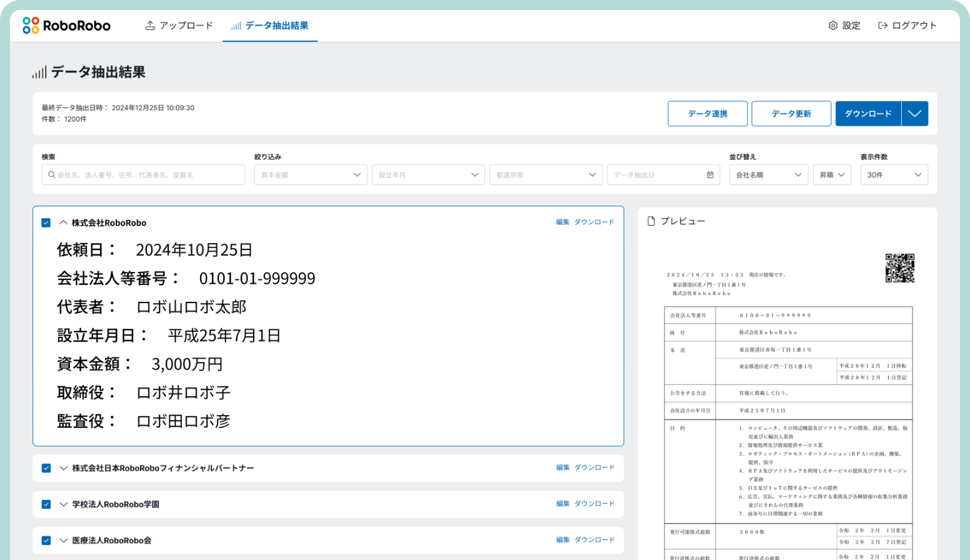
Task: Uncheck 株式会社RoboRobo checkbox
Action: [x=46, y=222]
